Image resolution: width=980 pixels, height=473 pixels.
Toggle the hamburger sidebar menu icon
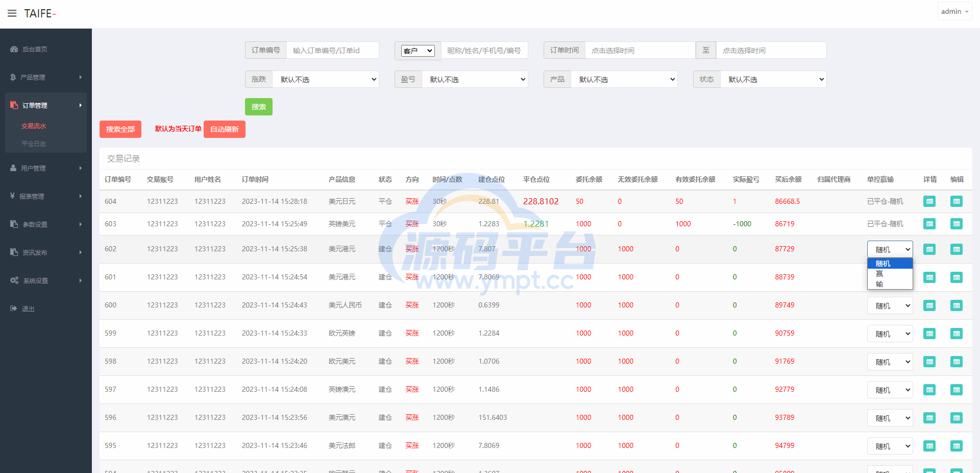(x=12, y=13)
